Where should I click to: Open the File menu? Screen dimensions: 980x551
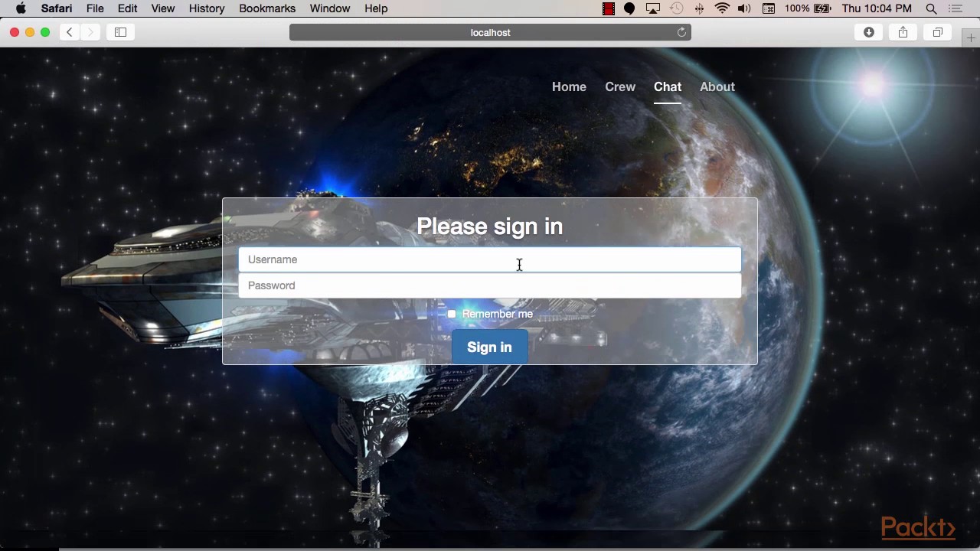(x=95, y=8)
